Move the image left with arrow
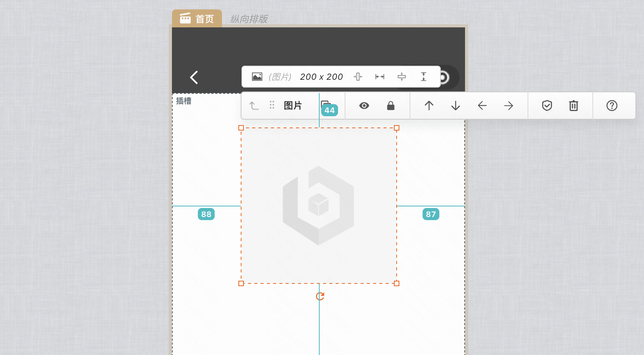 [482, 106]
